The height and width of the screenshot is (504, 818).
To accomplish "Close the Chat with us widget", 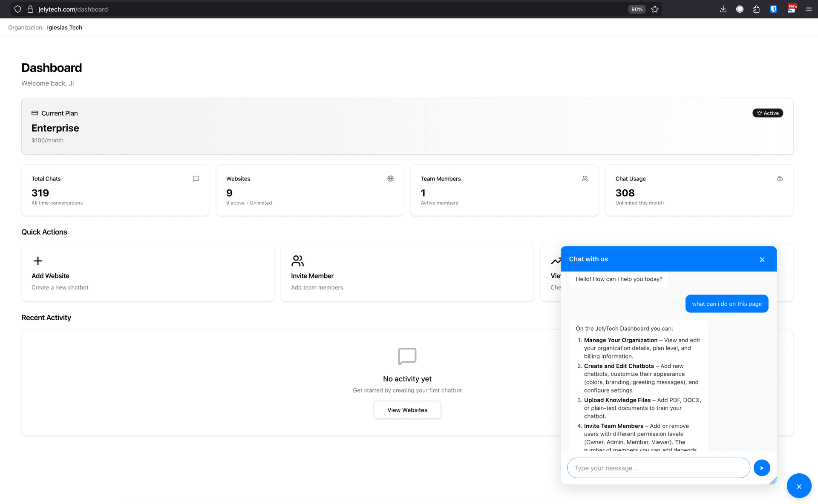I will 762,259.
